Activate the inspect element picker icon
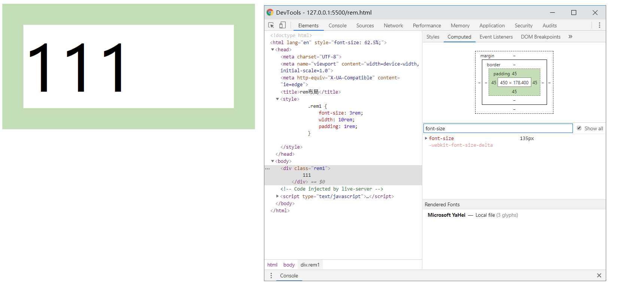 click(271, 25)
